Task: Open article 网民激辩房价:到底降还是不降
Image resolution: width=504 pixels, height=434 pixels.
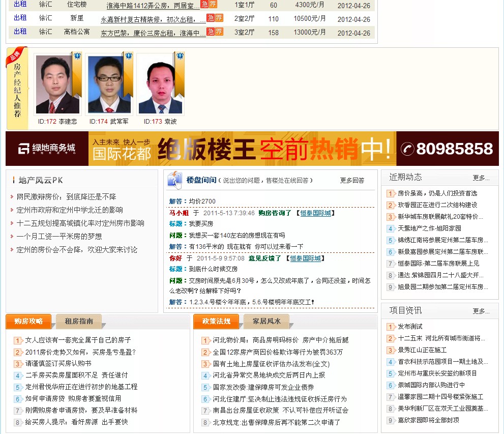Action: click(66, 197)
